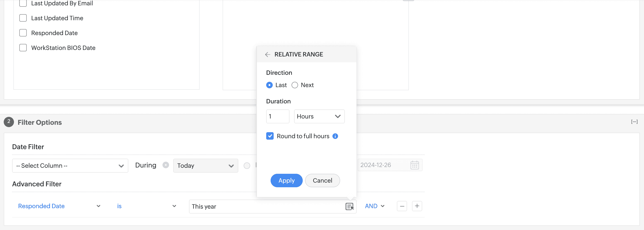This screenshot has width=644, height=230.
Task: Expand the Select Column dropdown
Action: tap(70, 166)
